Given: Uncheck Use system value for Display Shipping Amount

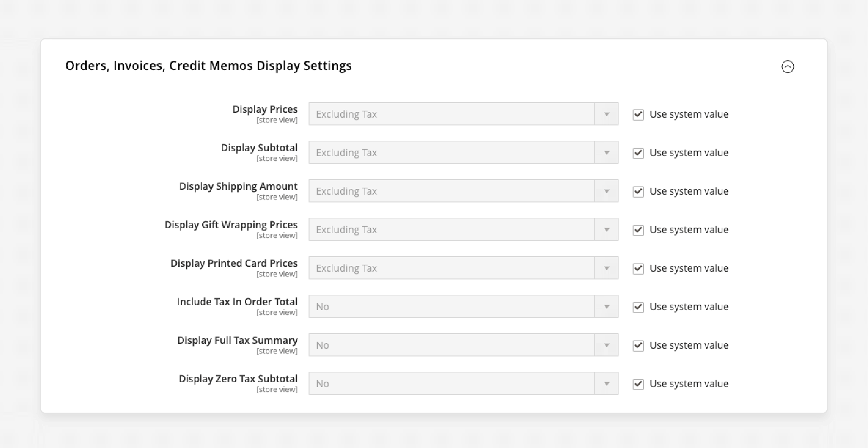Looking at the screenshot, I should 638,191.
